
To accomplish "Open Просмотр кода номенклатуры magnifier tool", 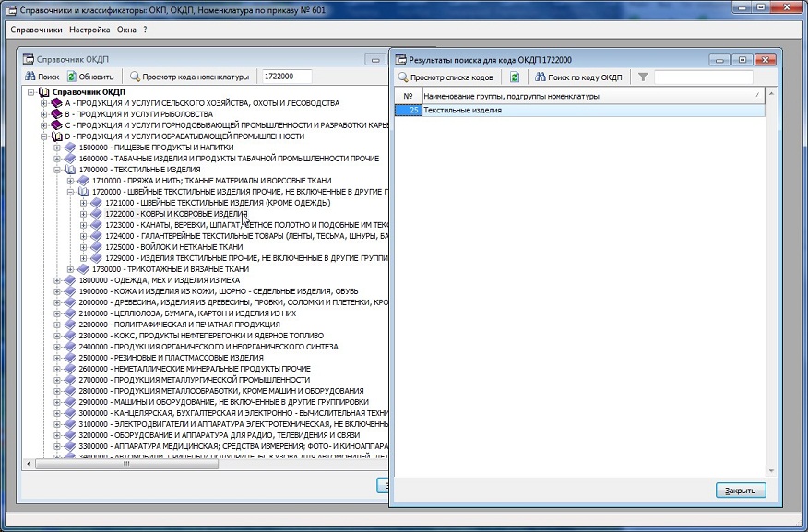I will tap(189, 77).
